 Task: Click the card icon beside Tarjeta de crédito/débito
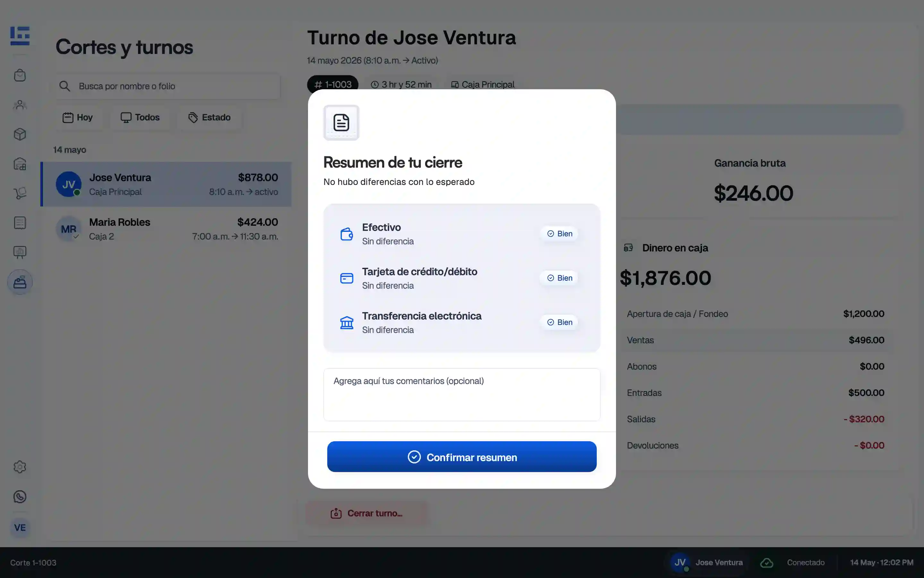tap(347, 278)
